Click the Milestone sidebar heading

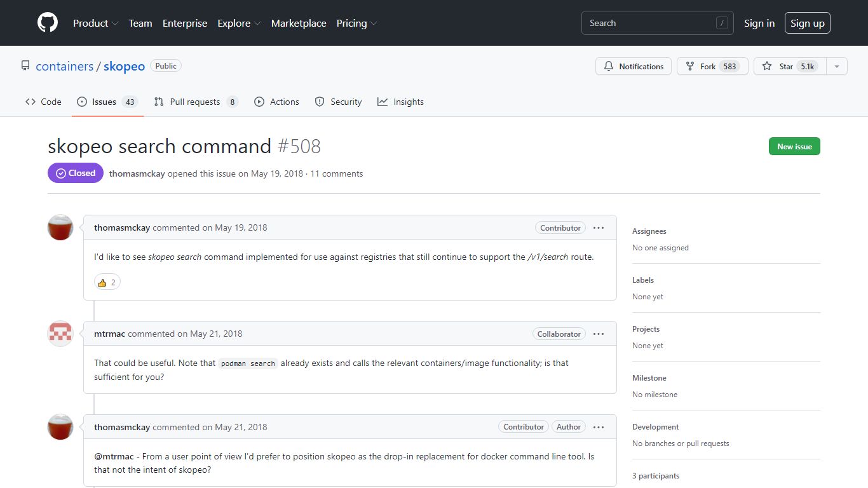649,378
